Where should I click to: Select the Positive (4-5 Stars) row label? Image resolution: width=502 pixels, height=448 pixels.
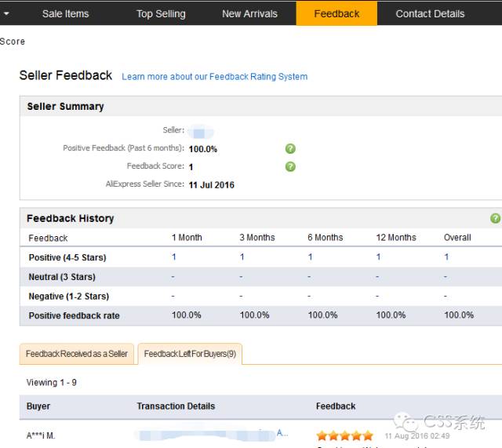pyautogui.click(x=67, y=257)
